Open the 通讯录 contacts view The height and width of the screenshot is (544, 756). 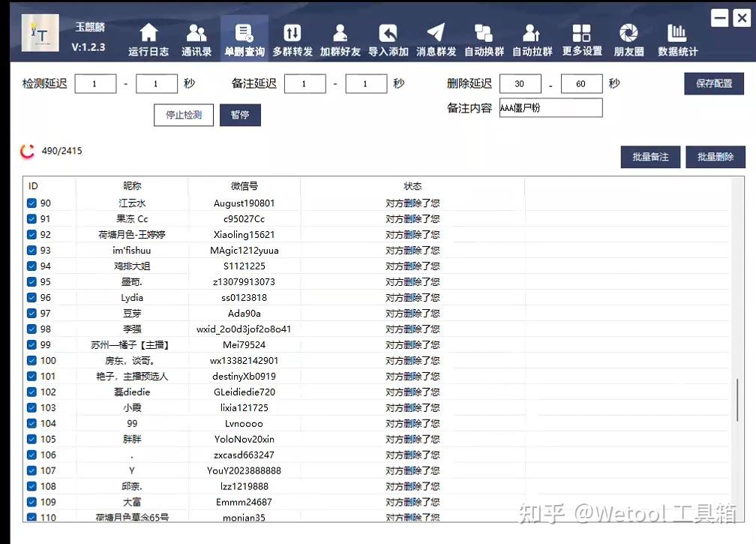196,36
